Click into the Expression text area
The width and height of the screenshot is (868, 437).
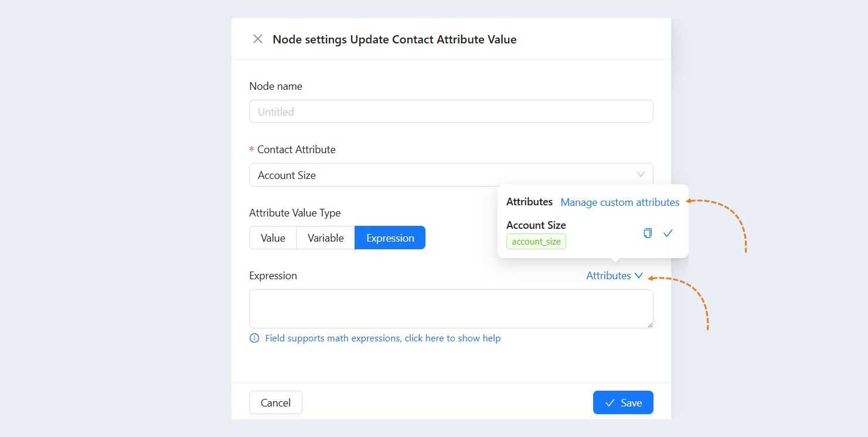(x=451, y=309)
